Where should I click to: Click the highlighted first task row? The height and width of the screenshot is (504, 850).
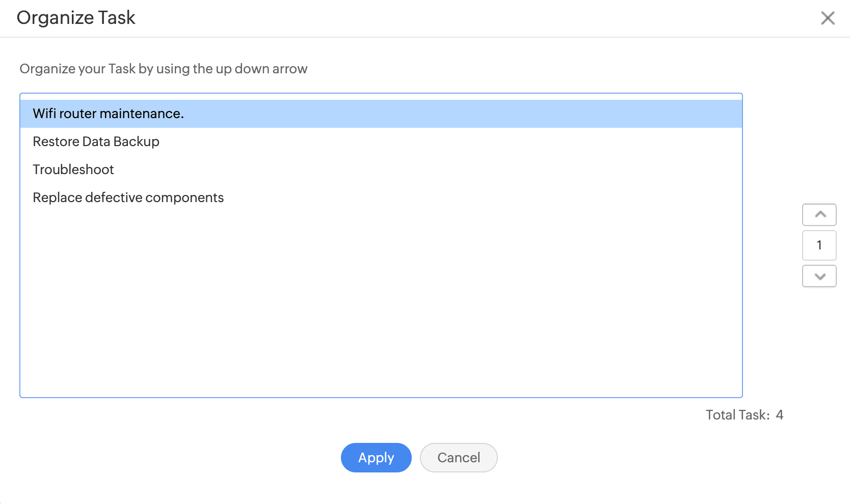click(381, 114)
